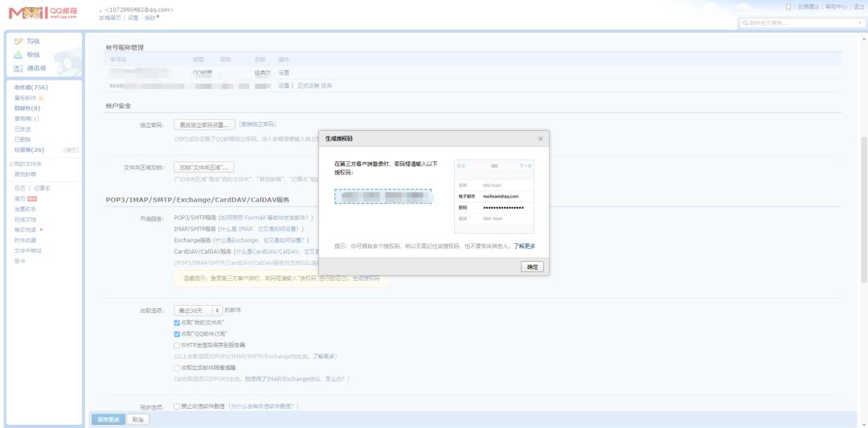Image resolution: width=868 pixels, height=428 pixels.
Task: Open 日历 in sidebar
Action: pyautogui.click(x=19, y=189)
